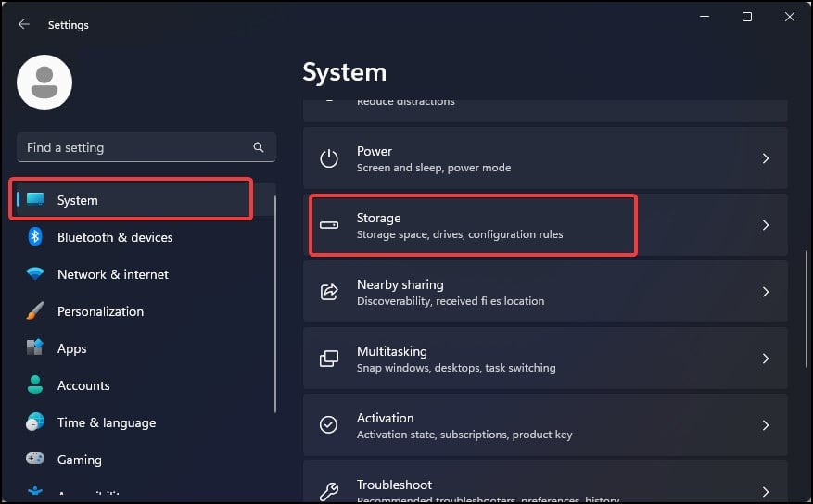Expand the Nearby sharing chevron
The image size is (813, 504).
[x=766, y=292]
